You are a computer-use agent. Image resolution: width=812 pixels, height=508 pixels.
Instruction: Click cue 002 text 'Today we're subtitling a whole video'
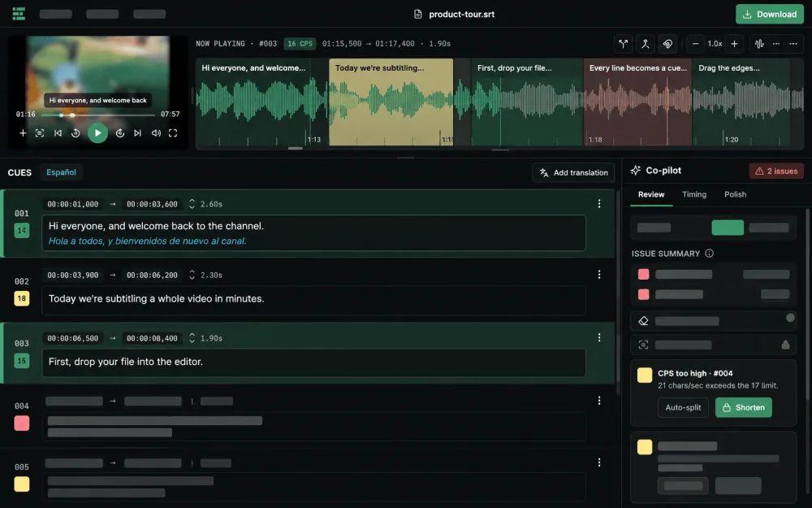156,298
